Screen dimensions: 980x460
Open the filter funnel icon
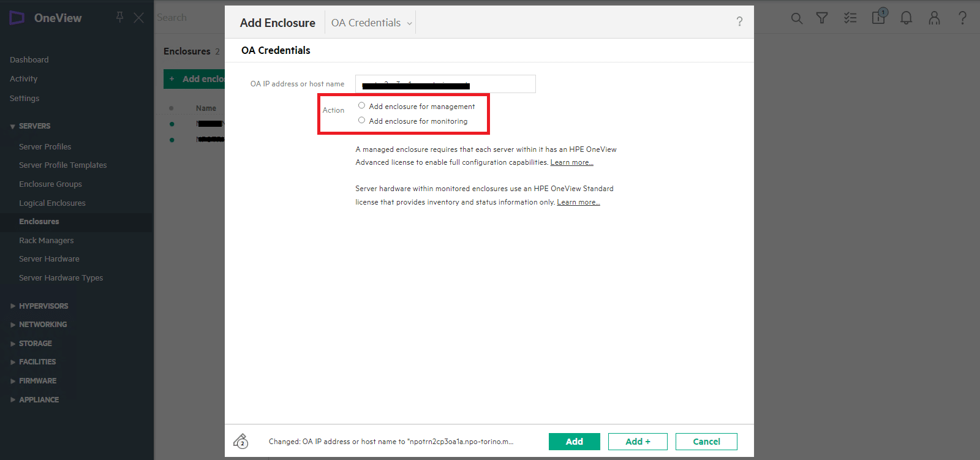point(822,18)
